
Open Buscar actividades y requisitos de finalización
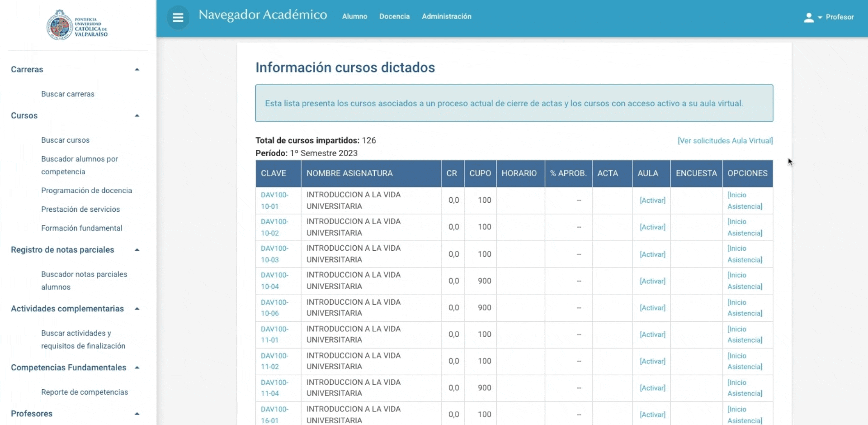(x=83, y=339)
